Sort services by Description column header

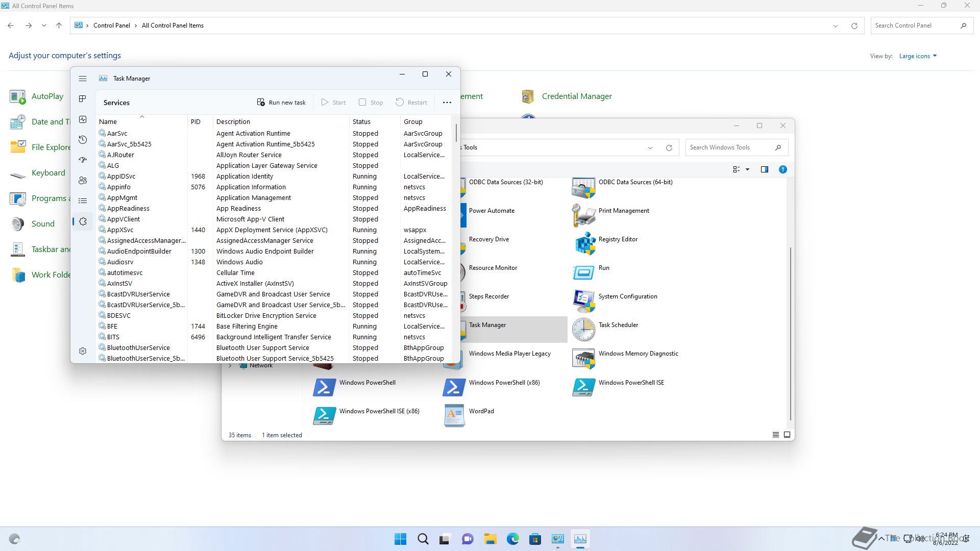233,122
